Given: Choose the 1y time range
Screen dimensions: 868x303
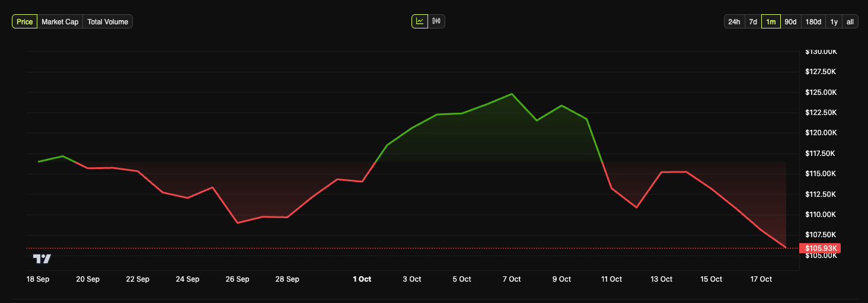Looking at the screenshot, I should point(834,22).
